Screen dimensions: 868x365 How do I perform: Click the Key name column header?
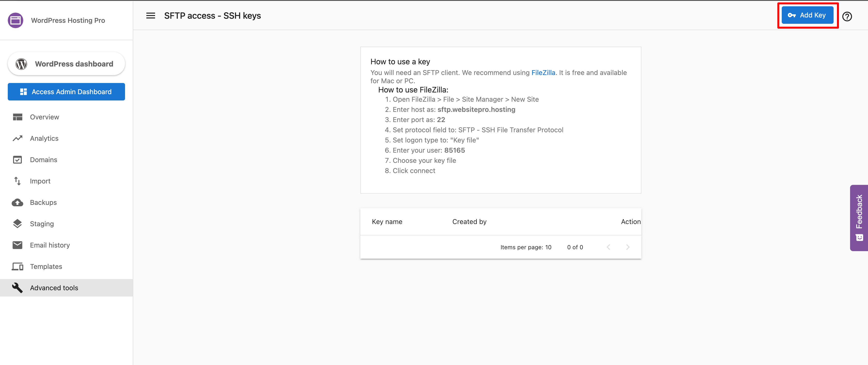click(387, 222)
